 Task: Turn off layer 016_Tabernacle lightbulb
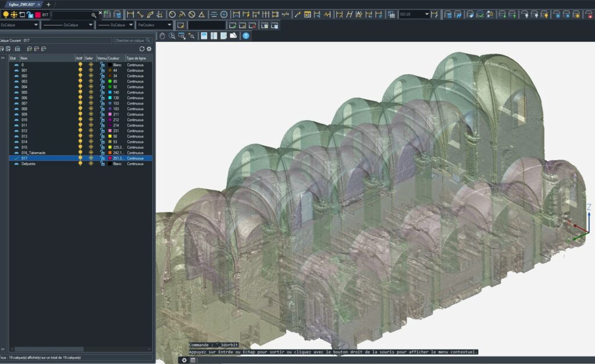[x=80, y=153]
